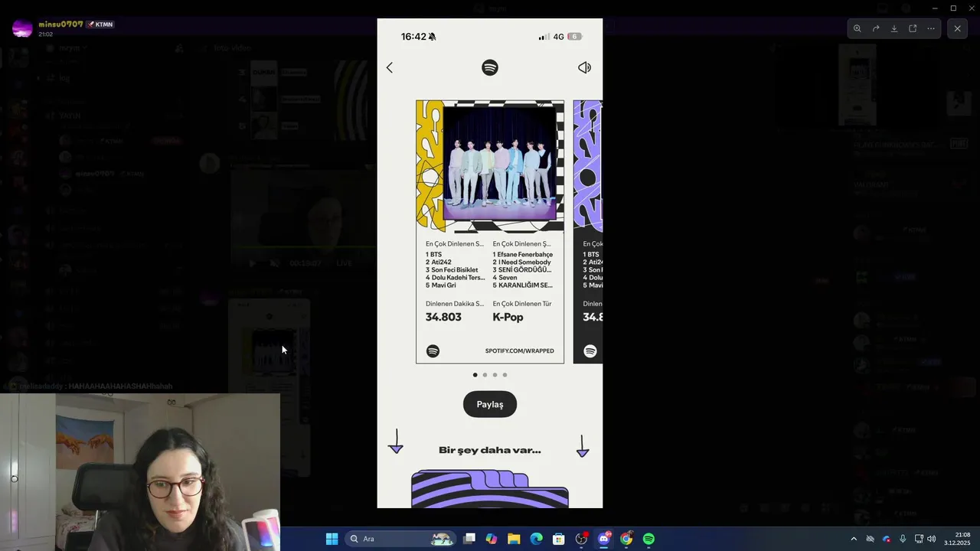
Task: Open Microsoft Edge from the taskbar
Action: tap(536, 539)
